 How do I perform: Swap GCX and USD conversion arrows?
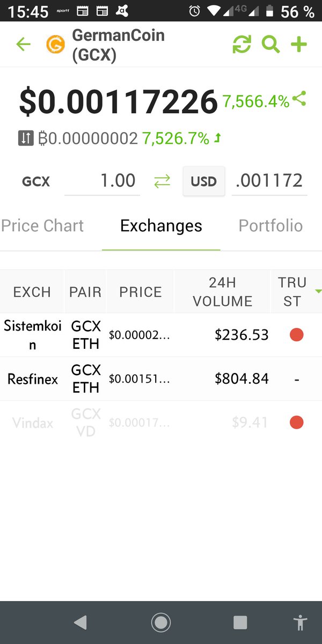click(162, 181)
